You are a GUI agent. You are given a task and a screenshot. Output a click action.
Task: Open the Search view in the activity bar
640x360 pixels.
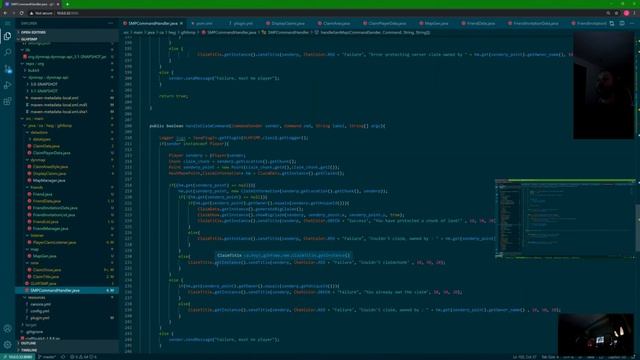[x=7, y=52]
